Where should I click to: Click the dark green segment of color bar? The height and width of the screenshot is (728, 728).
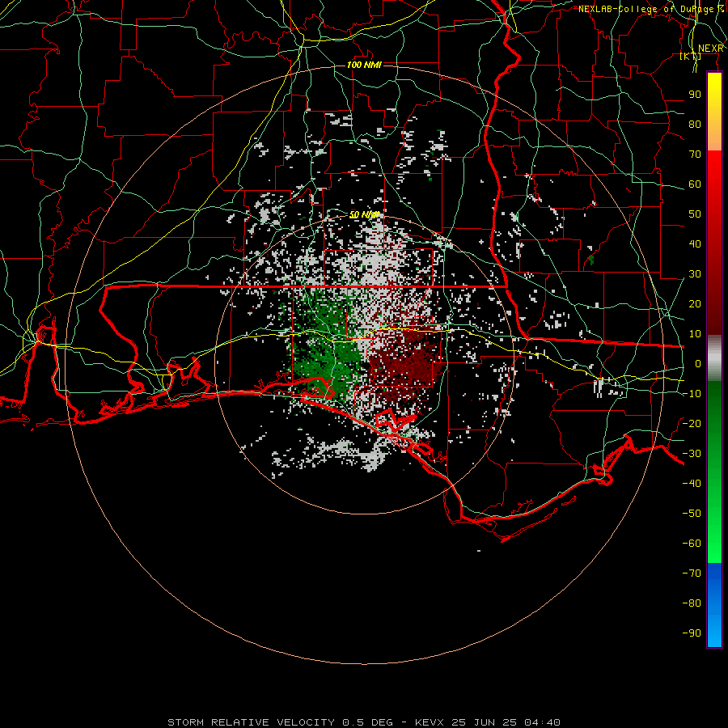click(714, 408)
